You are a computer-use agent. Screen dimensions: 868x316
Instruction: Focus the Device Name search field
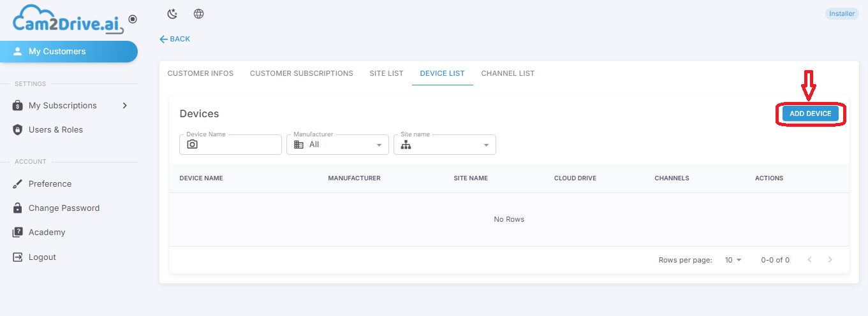[230, 145]
